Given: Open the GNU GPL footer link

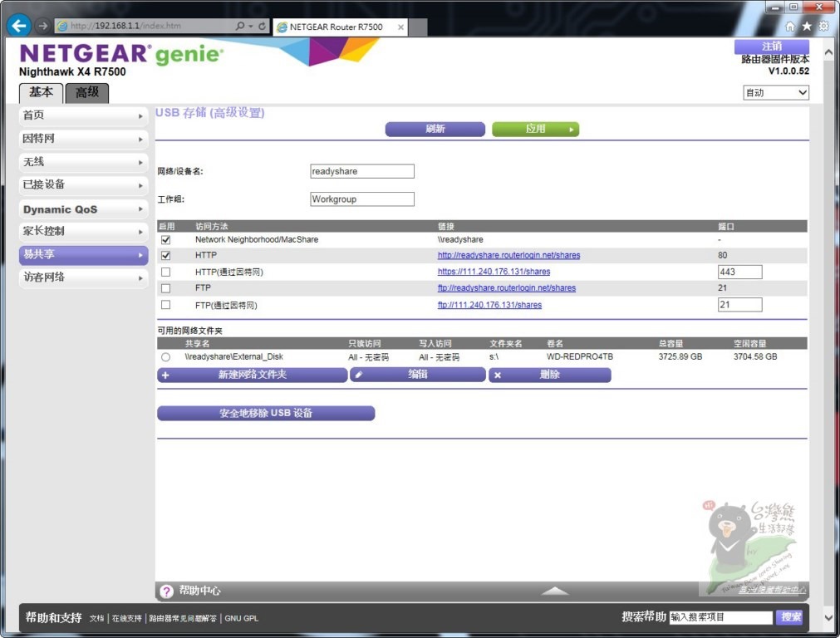Looking at the screenshot, I should pos(241,618).
